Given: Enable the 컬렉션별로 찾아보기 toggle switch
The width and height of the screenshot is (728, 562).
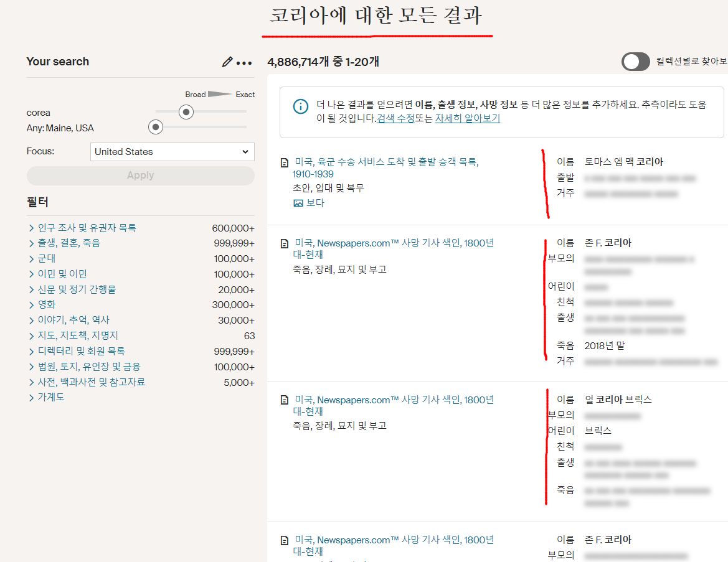Looking at the screenshot, I should [635, 62].
